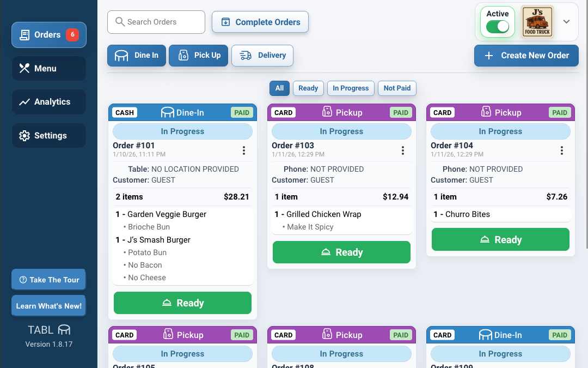Show In Progress orders tab
The image size is (588, 368).
351,88
